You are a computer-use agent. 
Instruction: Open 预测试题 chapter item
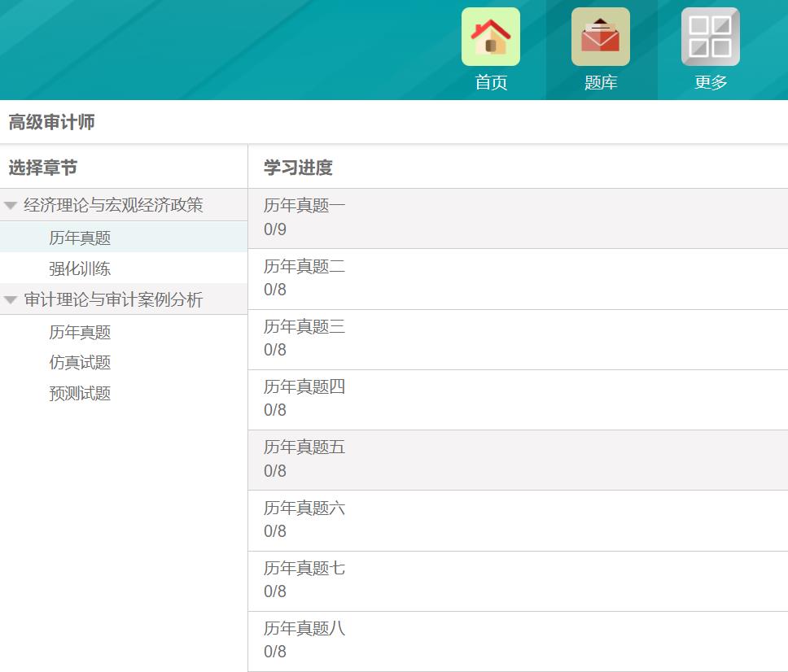tap(80, 394)
